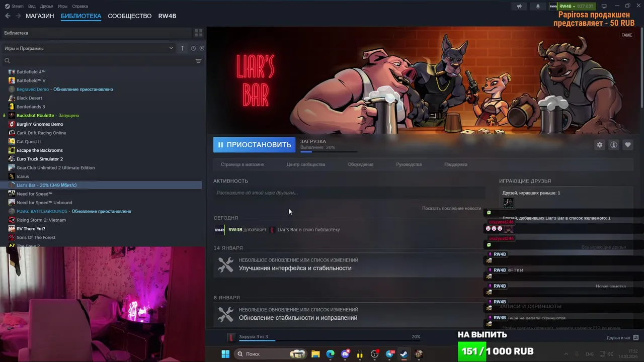Select the Need for Speed™ entry without Unbound
The height and width of the screenshot is (362, 644).
tap(34, 194)
